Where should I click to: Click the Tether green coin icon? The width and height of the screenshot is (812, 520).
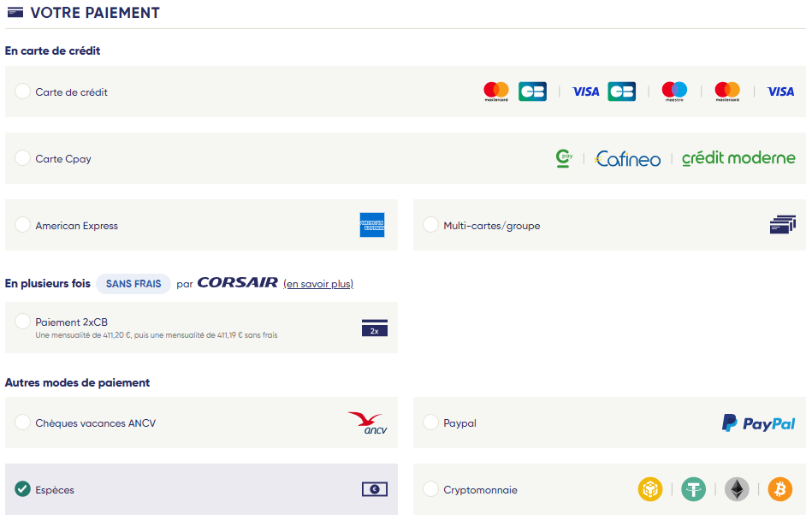click(694, 489)
